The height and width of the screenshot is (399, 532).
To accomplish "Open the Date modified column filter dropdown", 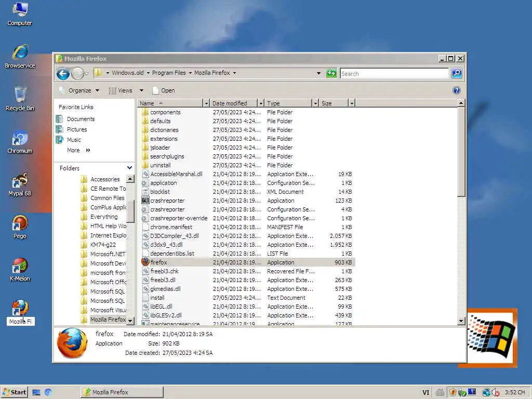I will [x=261, y=103].
